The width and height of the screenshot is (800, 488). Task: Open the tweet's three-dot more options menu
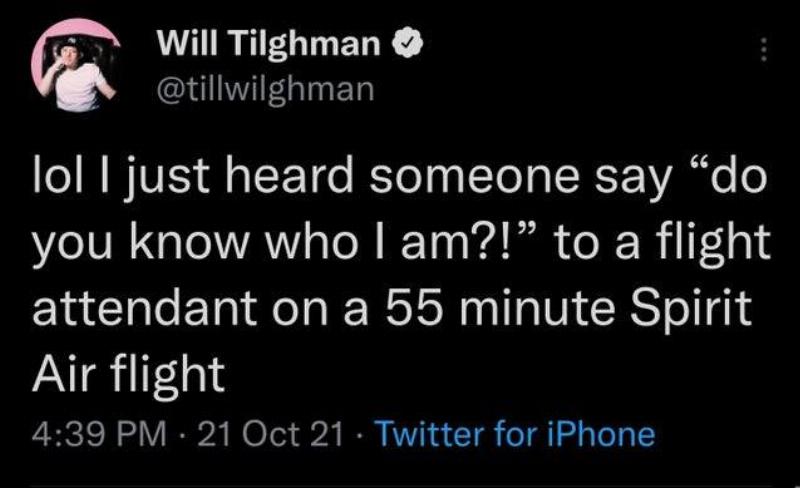pos(764,50)
